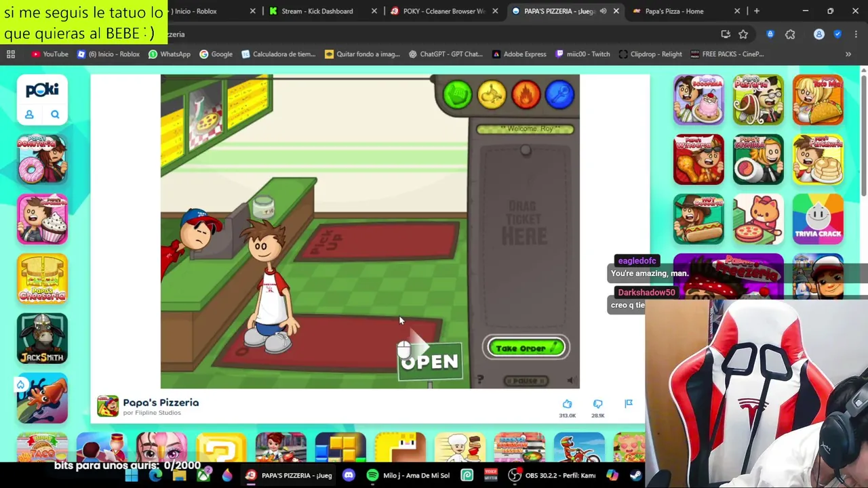Open the cat pizza shop game tile

point(758,219)
